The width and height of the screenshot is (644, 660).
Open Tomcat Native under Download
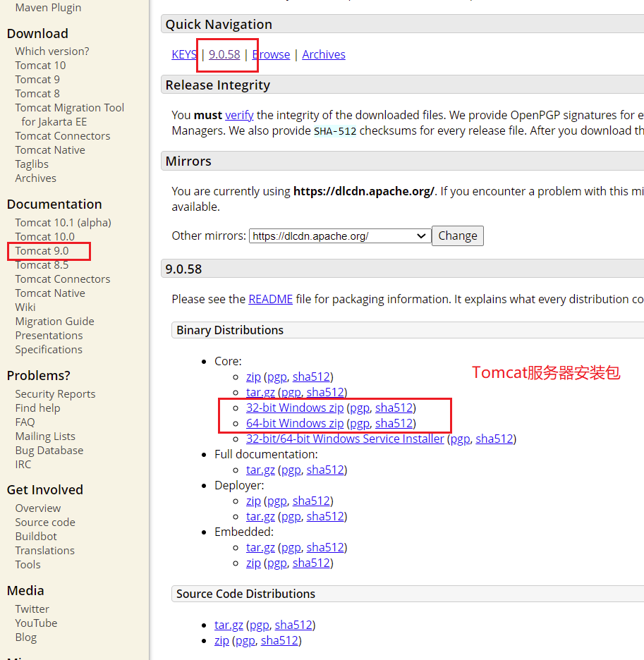point(50,150)
